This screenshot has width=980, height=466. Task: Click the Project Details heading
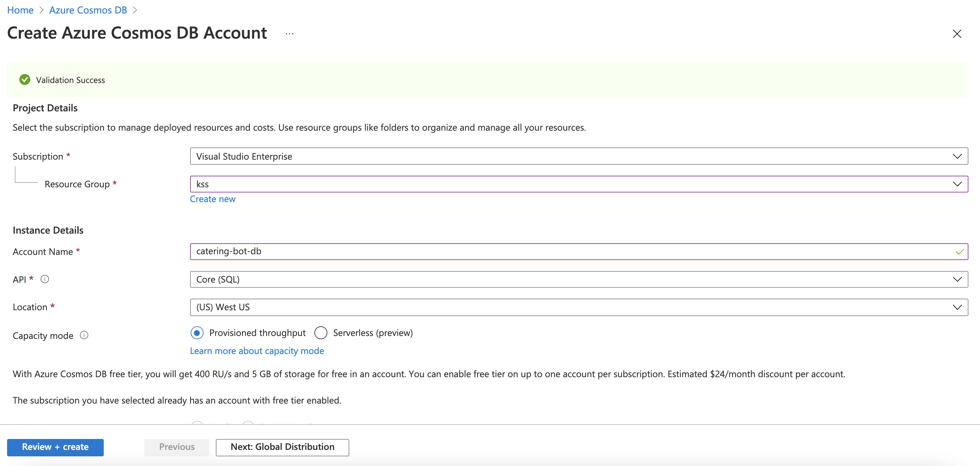pyautogui.click(x=45, y=108)
